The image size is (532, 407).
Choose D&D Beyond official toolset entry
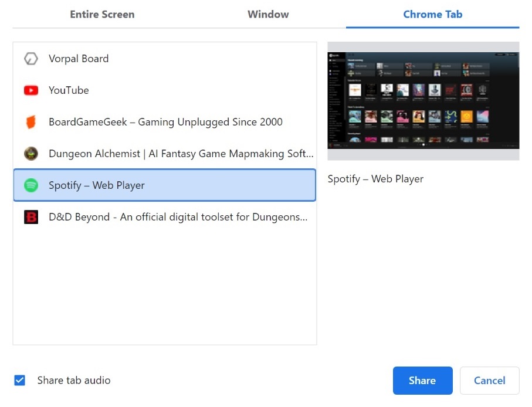(x=178, y=217)
